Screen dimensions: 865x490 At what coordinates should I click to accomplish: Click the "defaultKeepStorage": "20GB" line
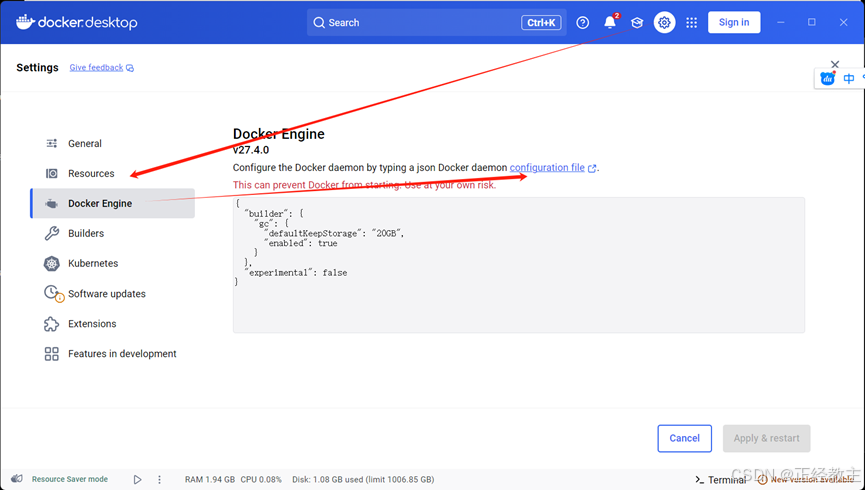coord(334,233)
